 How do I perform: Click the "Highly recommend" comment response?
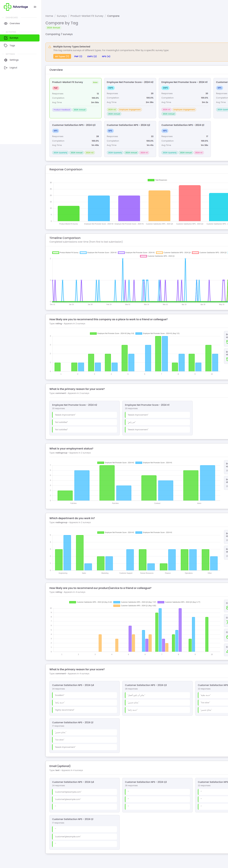pyautogui.click(x=84, y=710)
